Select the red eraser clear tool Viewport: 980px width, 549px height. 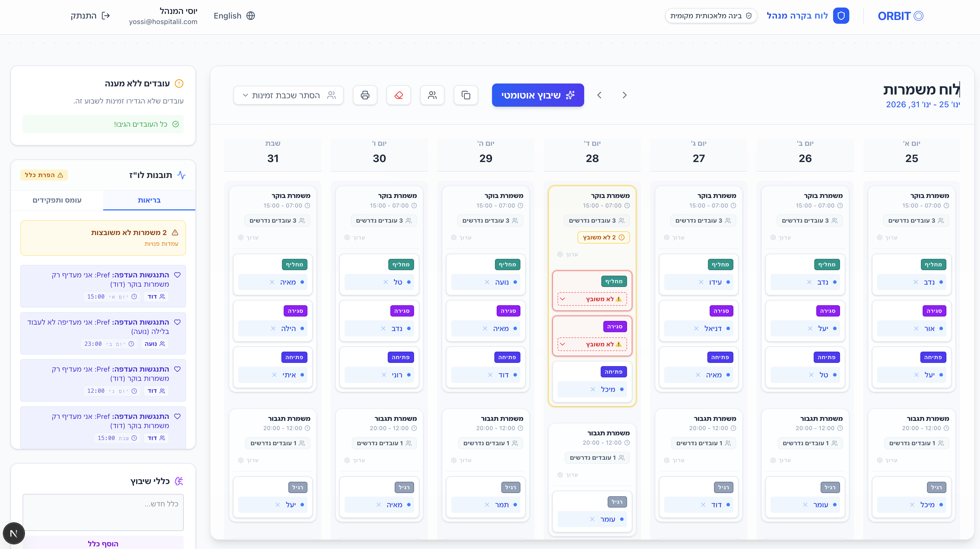pyautogui.click(x=398, y=95)
